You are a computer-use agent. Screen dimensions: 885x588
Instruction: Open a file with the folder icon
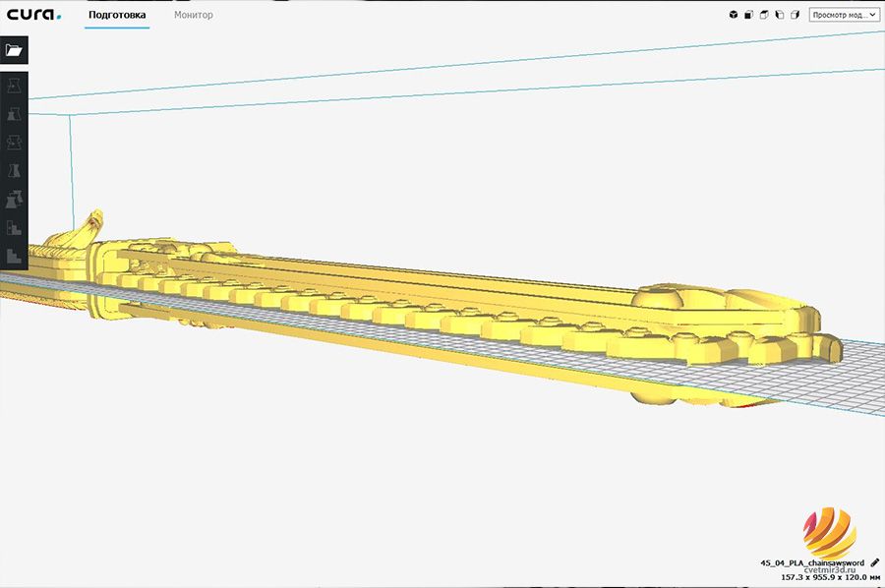14,50
